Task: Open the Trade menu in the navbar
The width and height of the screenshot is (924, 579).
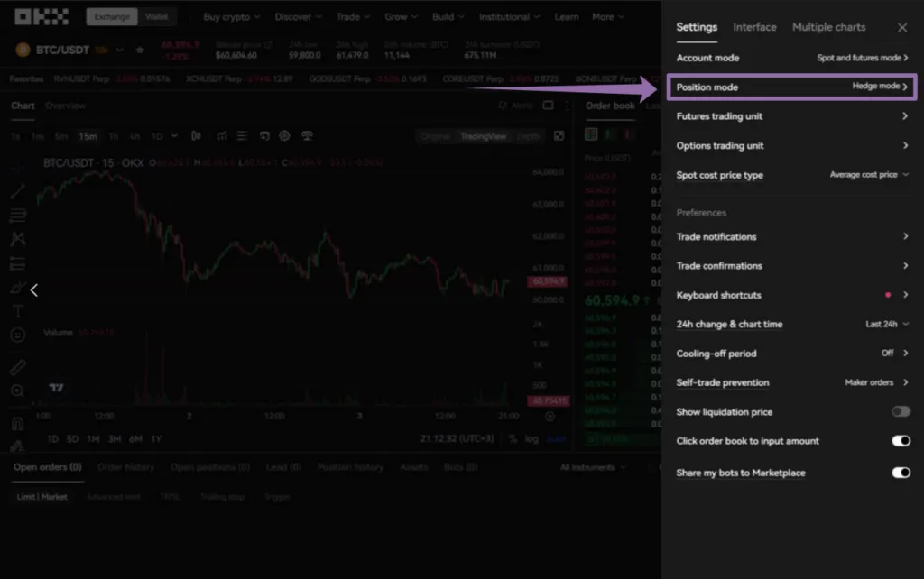Action: [352, 16]
